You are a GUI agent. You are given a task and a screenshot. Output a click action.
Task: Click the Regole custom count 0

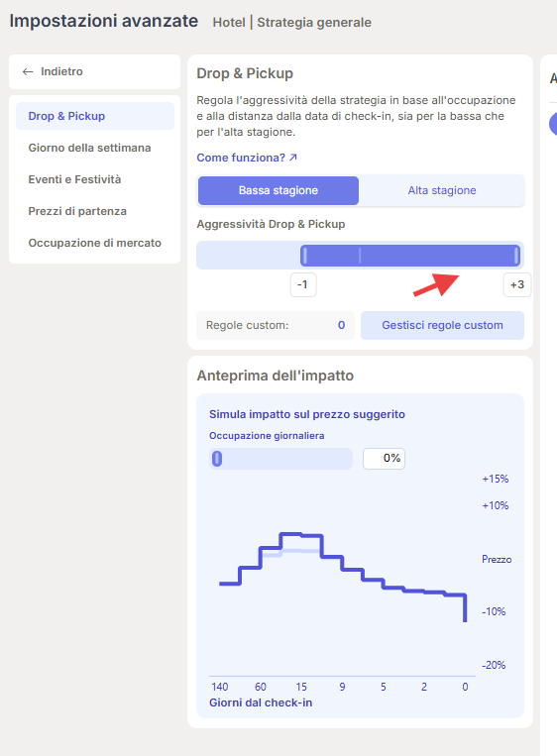(x=341, y=325)
